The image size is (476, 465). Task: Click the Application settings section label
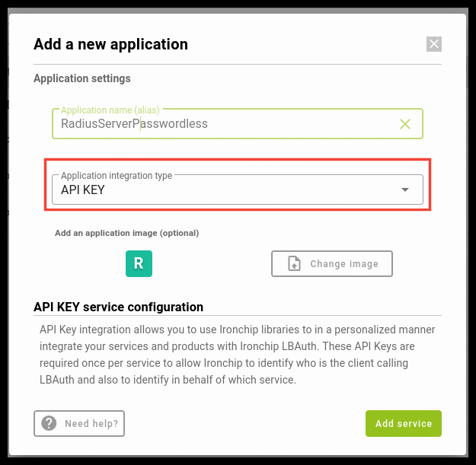82,78
